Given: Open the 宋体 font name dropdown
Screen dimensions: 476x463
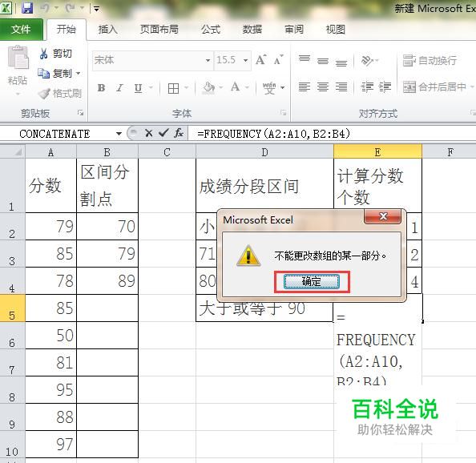Looking at the screenshot, I should [x=208, y=60].
